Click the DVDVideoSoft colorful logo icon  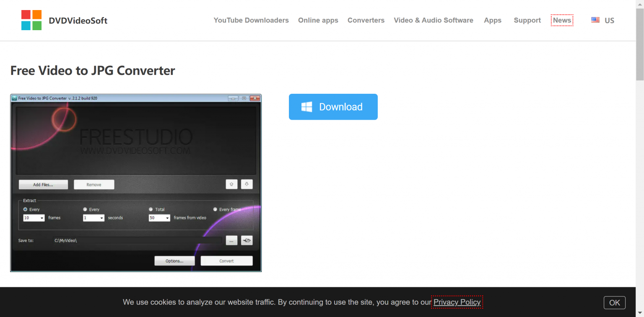point(31,20)
